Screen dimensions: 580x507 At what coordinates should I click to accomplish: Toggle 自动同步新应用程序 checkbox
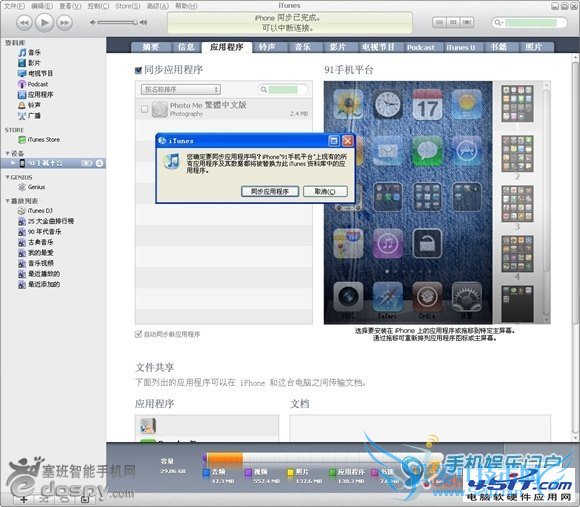pos(138,334)
